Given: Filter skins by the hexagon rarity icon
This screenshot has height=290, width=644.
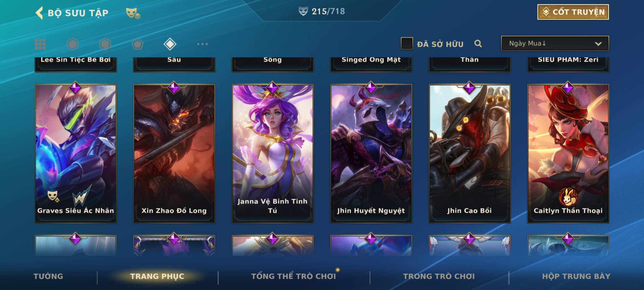Looking at the screenshot, I should coord(105,44).
